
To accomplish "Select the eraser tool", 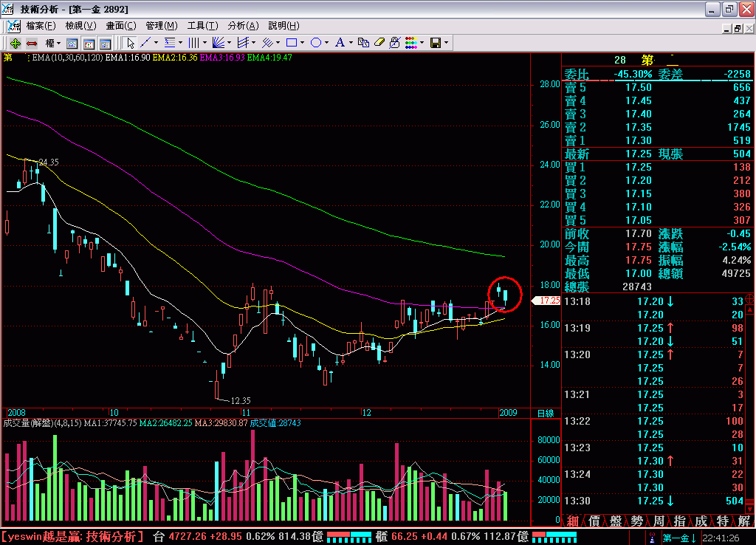I will click(379, 43).
